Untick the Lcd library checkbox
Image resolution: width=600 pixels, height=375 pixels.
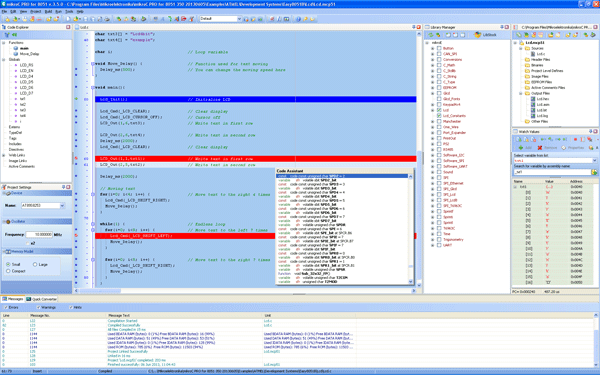click(439, 110)
